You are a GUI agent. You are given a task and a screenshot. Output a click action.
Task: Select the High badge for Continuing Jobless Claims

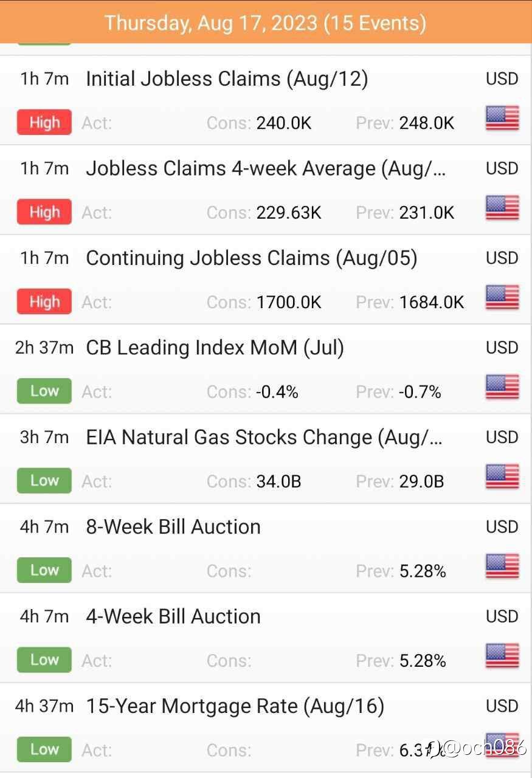(x=44, y=301)
